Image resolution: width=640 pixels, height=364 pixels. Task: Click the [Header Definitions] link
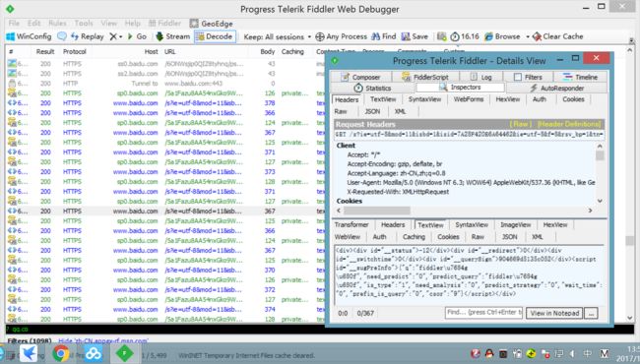pyautogui.click(x=569, y=124)
